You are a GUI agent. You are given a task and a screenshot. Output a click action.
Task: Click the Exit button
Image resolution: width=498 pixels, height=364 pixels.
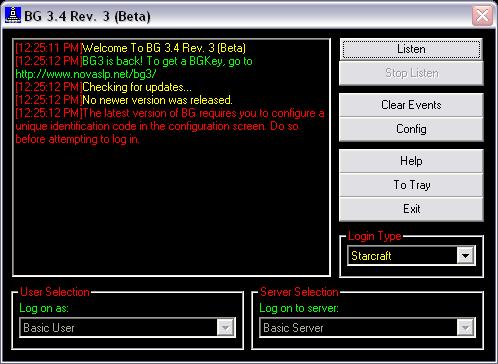pyautogui.click(x=411, y=209)
